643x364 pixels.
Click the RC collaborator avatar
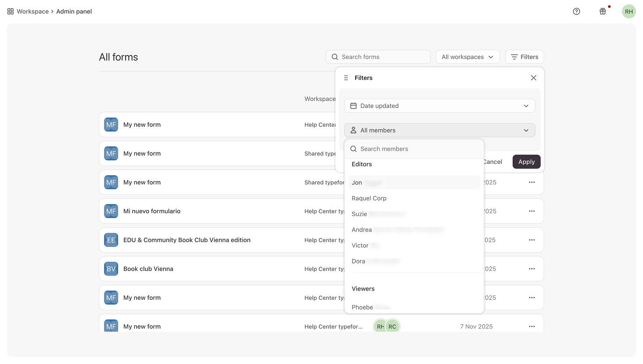[x=392, y=326]
